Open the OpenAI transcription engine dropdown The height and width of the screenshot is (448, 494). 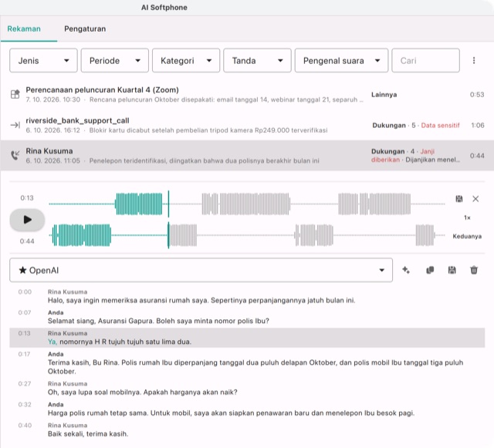201,270
